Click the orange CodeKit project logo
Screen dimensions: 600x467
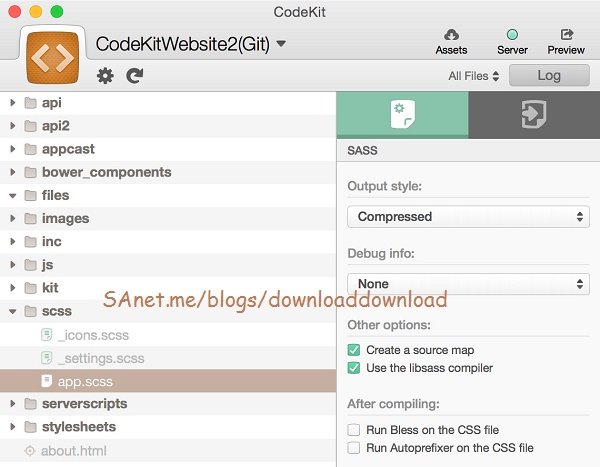click(53, 57)
